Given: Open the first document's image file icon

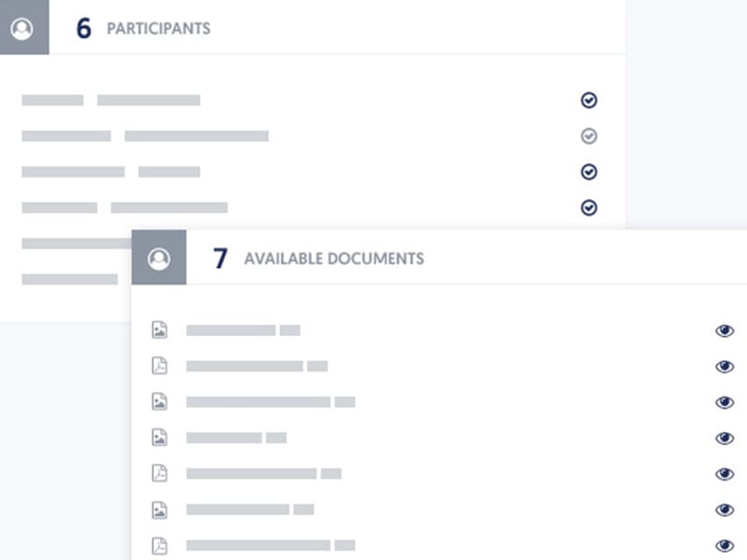Looking at the screenshot, I should point(160,329).
